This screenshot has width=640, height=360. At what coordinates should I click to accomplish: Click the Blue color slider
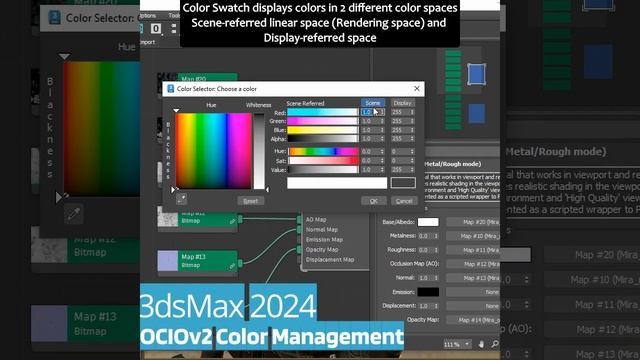(322, 130)
